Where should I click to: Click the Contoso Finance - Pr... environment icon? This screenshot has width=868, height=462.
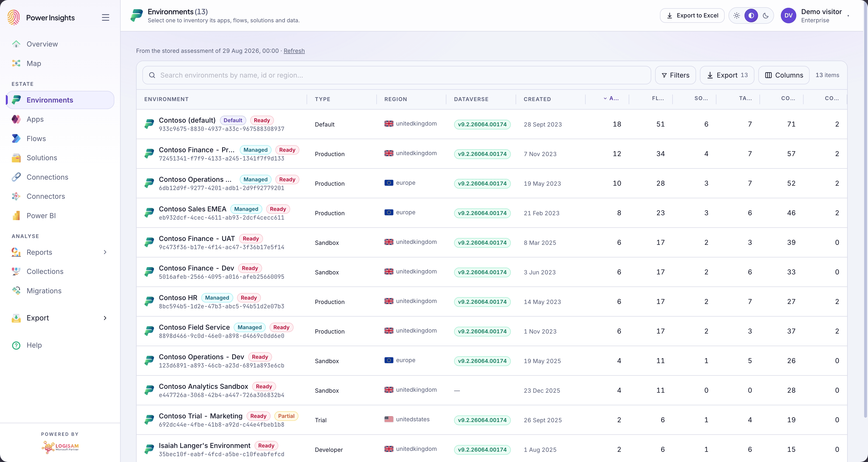coord(149,154)
